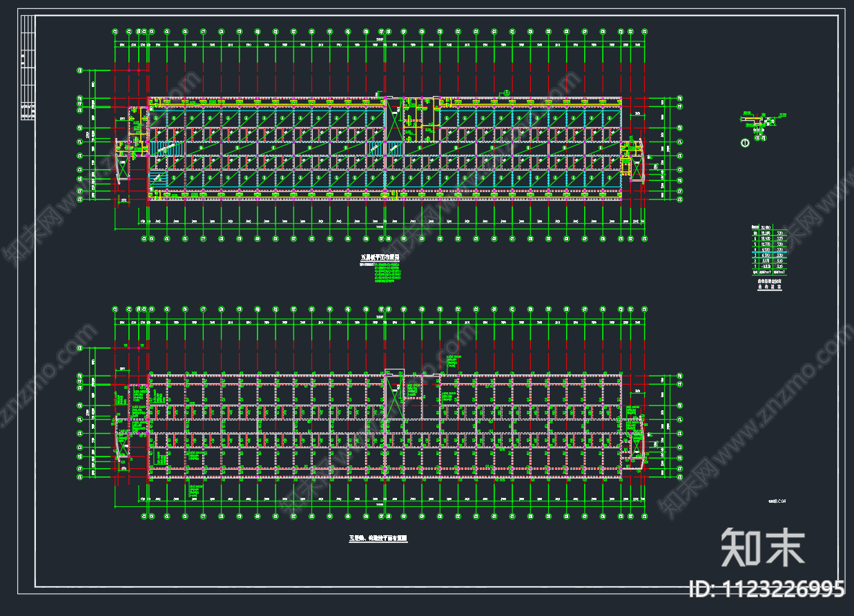854x616 pixels.
Task: Click the upper floor plan's underlined title
Action: (381, 258)
